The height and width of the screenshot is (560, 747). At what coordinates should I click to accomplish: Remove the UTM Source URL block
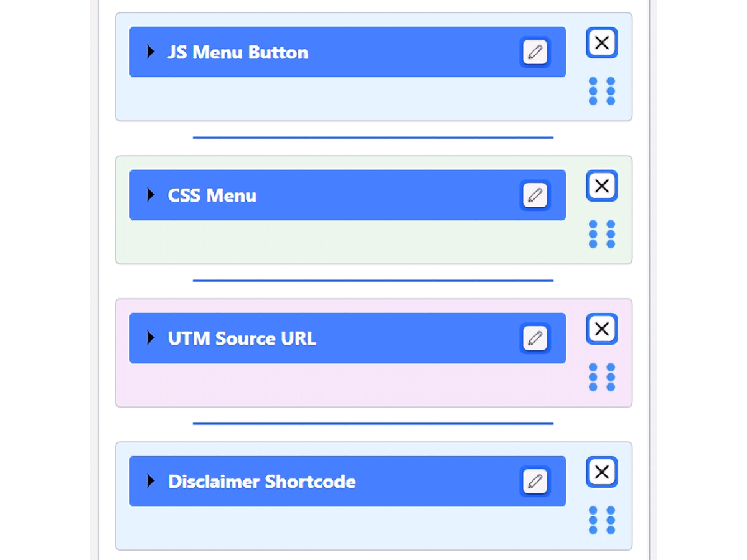point(602,329)
